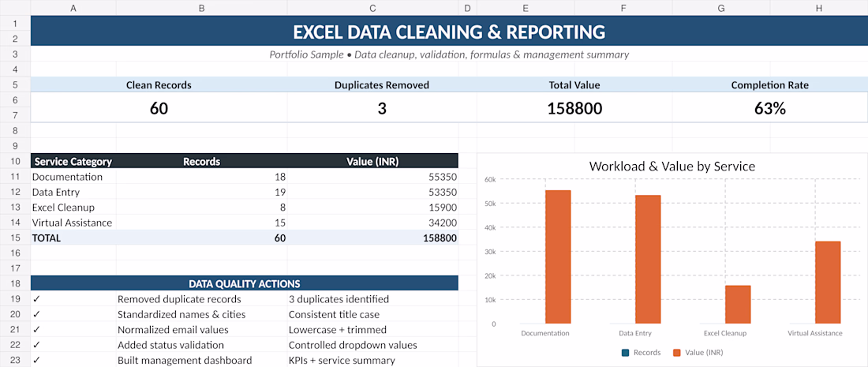Click the 'DATA QUALITY ACTIONS' header
868x367 pixels.
coord(244,283)
